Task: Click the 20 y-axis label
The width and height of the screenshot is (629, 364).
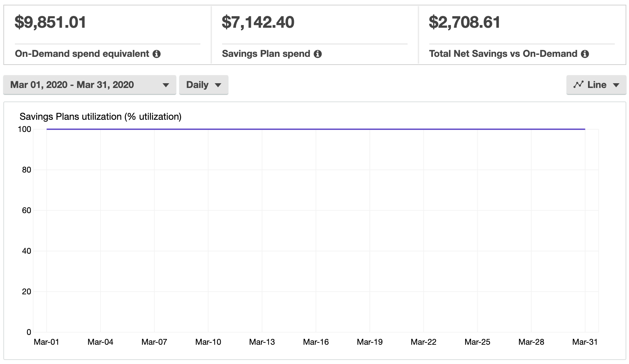Action: pyautogui.click(x=26, y=292)
